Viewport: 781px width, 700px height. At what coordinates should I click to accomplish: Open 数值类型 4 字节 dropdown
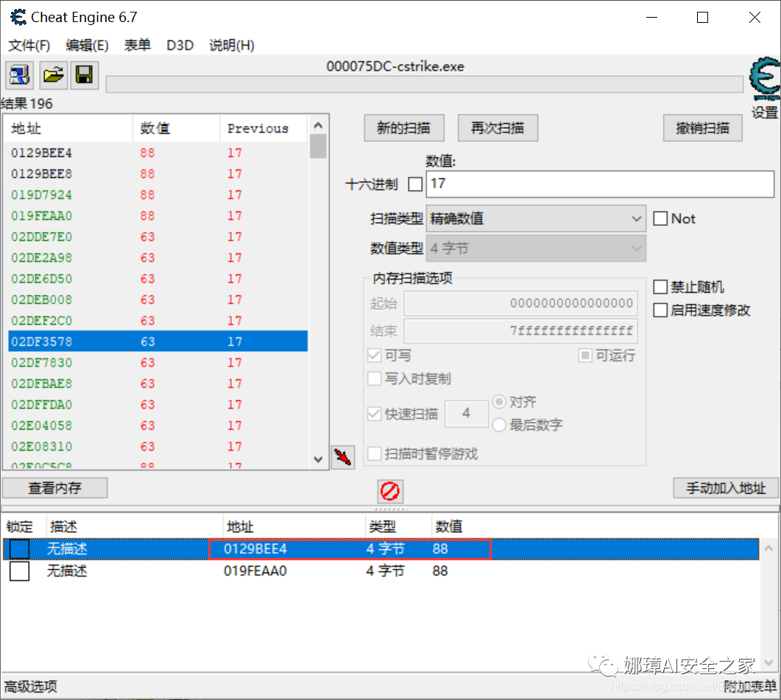tap(536, 248)
